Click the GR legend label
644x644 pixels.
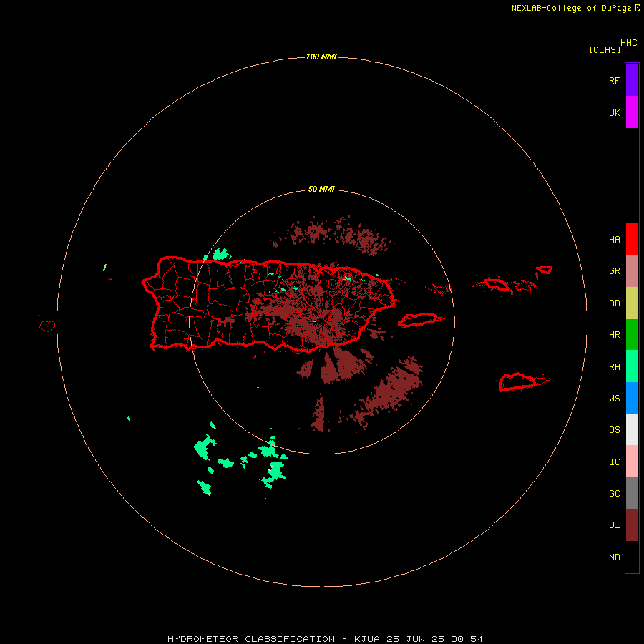[614, 271]
